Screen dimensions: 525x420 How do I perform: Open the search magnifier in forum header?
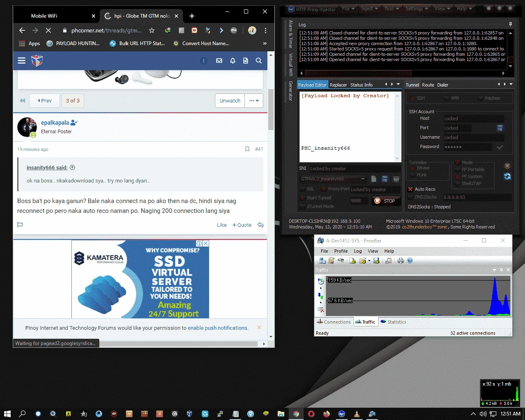tap(258, 61)
